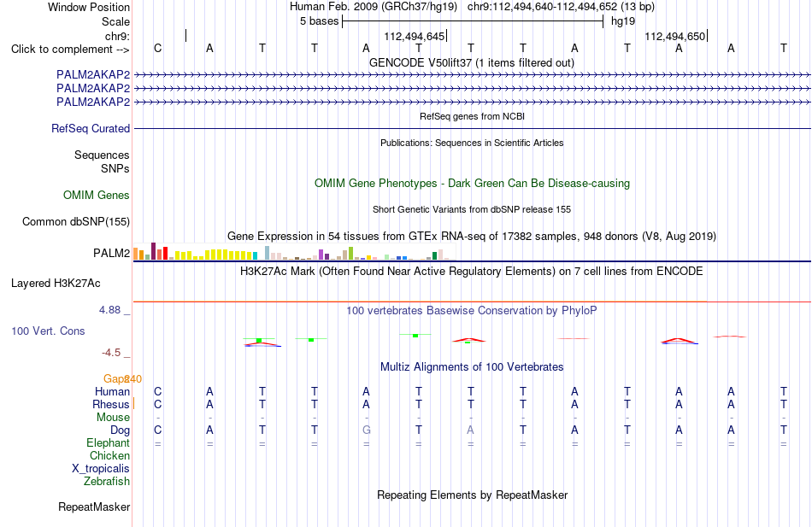Click the 4.88 PhyloP upper scale value
812x527 pixels.
click(x=109, y=310)
